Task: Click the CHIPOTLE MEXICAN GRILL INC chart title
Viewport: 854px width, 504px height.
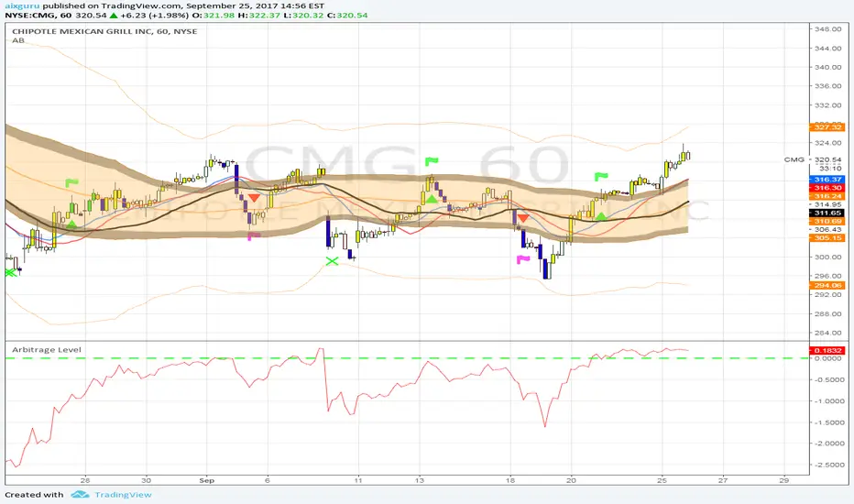Action: pos(104,31)
